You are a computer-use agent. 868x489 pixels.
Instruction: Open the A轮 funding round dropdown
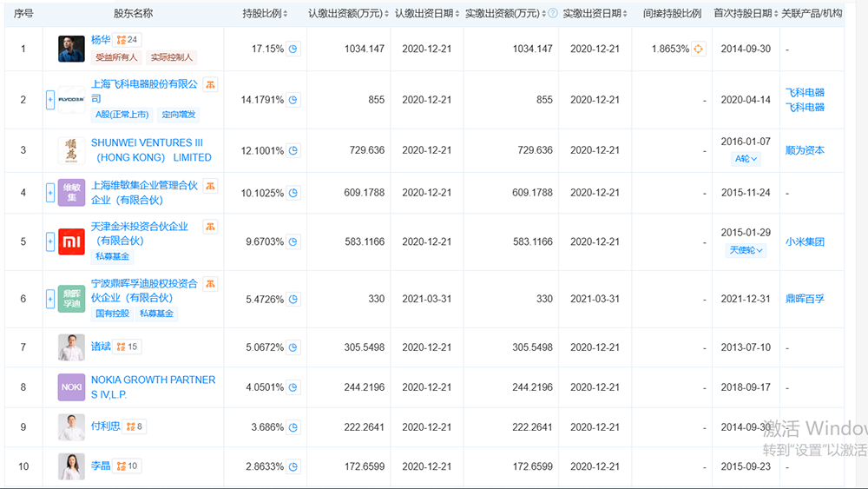746,159
